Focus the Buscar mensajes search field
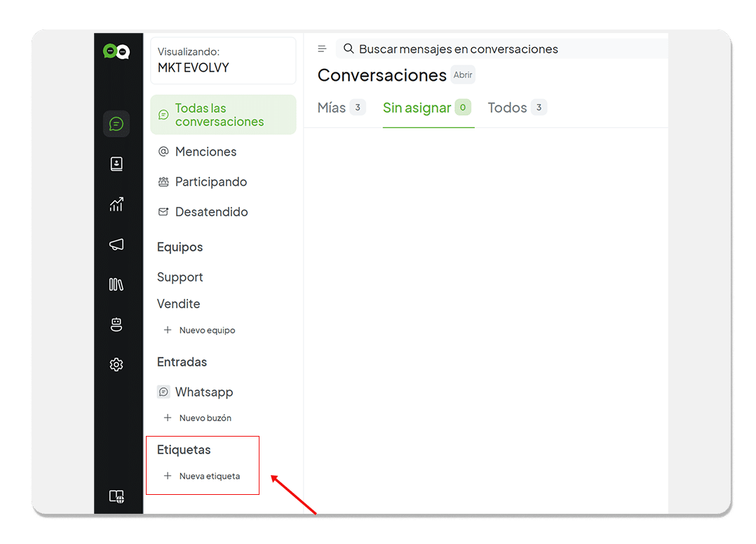Screen dimensions: 756x544 [491, 49]
